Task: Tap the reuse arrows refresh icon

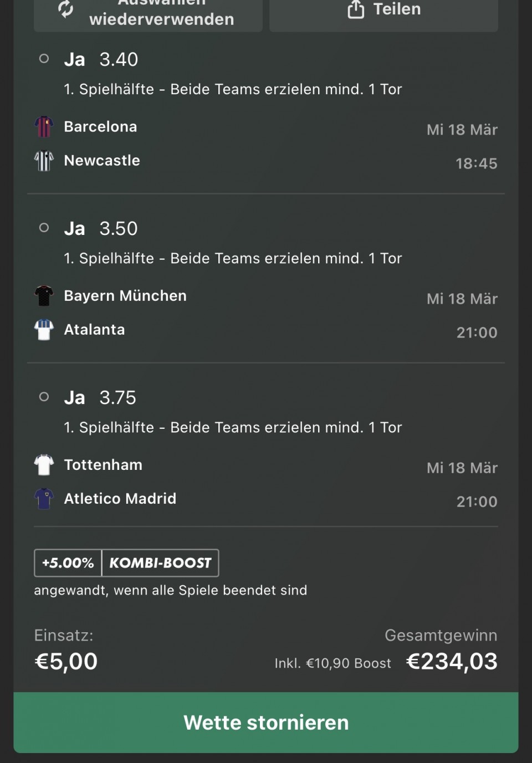Action: (x=65, y=9)
